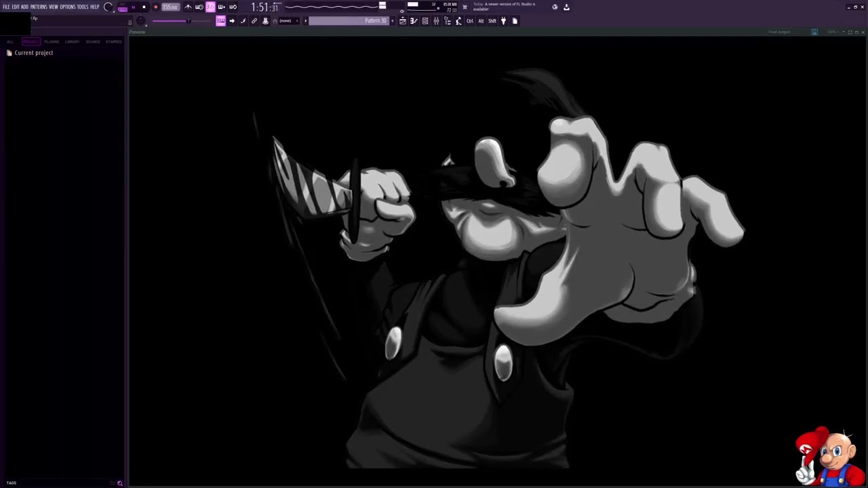Screen dimensions: 868x488
Task: Click the TAGS label in browser
Action: (x=12, y=483)
